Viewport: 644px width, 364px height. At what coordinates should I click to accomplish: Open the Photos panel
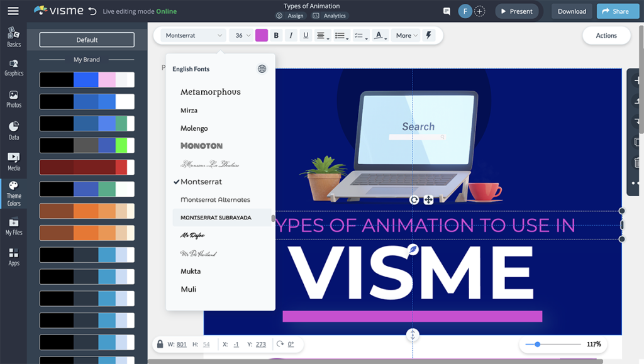13,99
